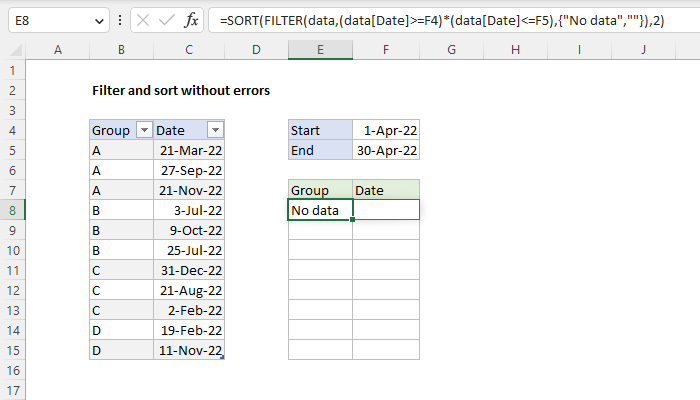Select row 3 header
Image resolution: width=700 pixels, height=400 pixels.
pyautogui.click(x=12, y=110)
